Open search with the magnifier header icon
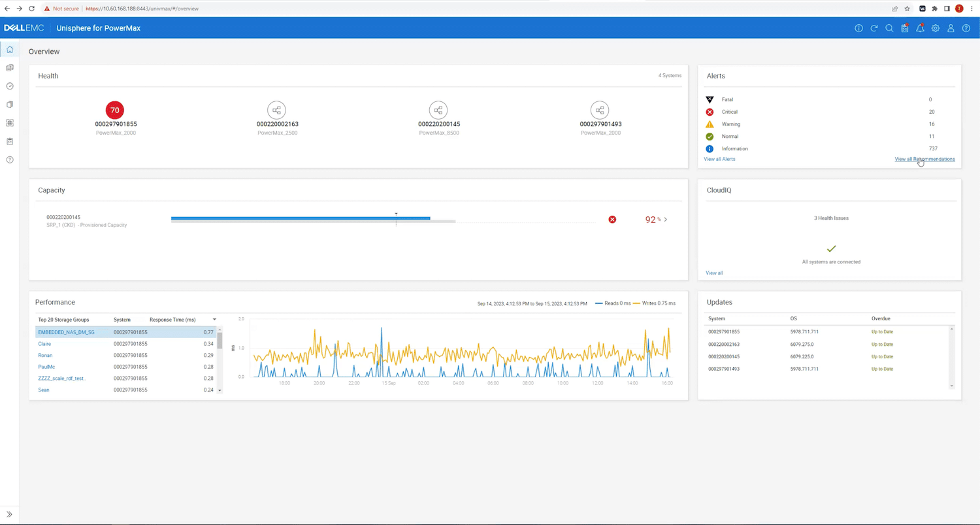980x525 pixels. pyautogui.click(x=889, y=28)
